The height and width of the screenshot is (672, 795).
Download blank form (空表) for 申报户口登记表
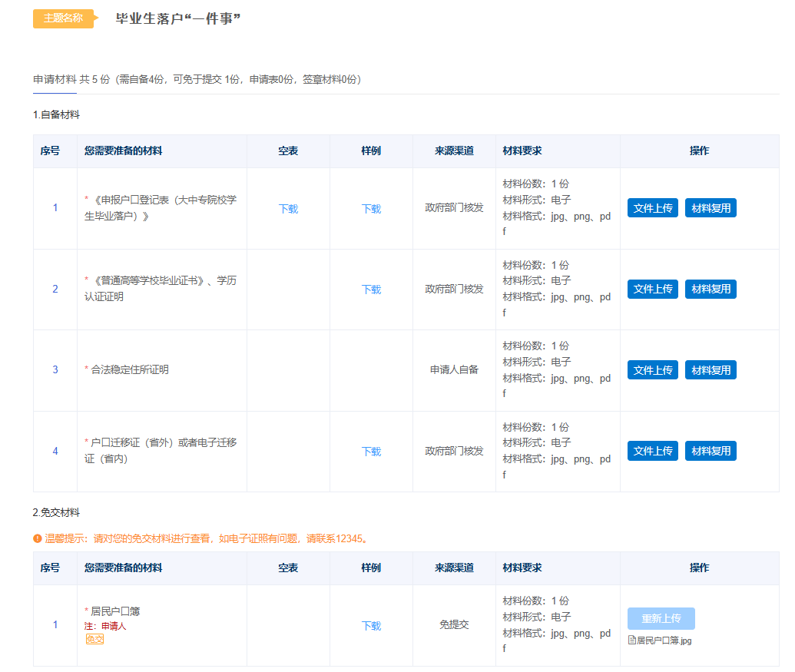pyautogui.click(x=288, y=209)
